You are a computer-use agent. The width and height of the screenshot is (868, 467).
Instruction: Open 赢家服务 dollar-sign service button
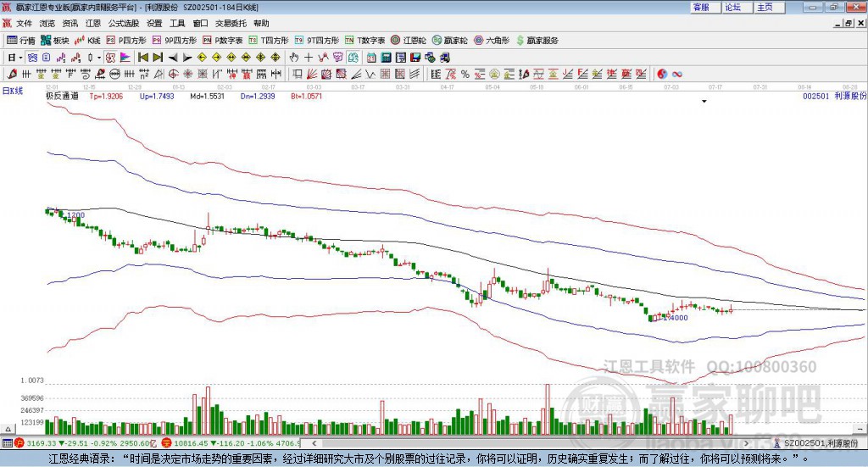pos(537,41)
